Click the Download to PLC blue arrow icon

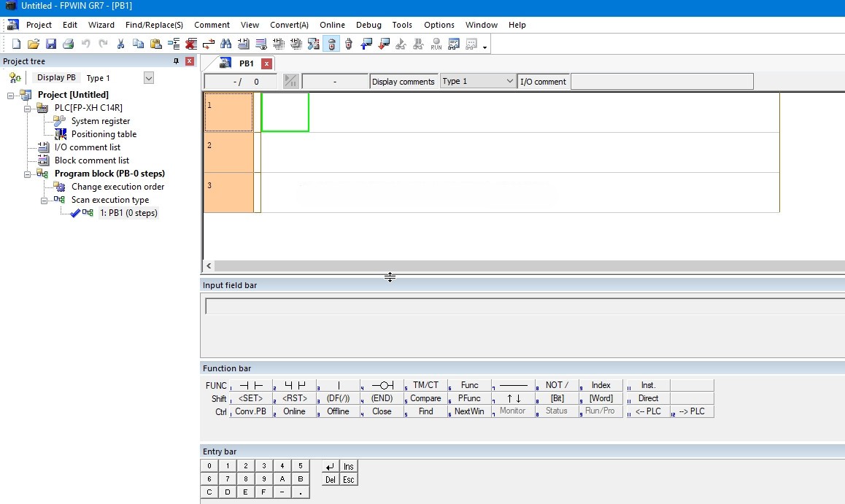[x=366, y=44]
